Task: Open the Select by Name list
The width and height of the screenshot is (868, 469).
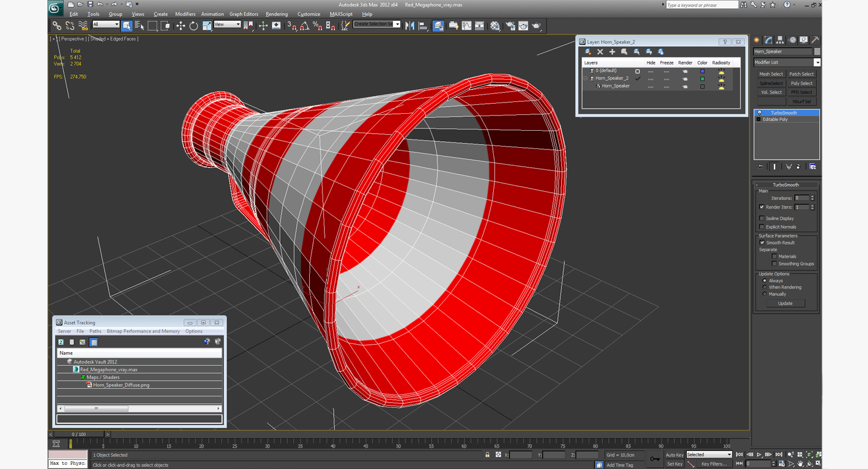Action: click(139, 26)
